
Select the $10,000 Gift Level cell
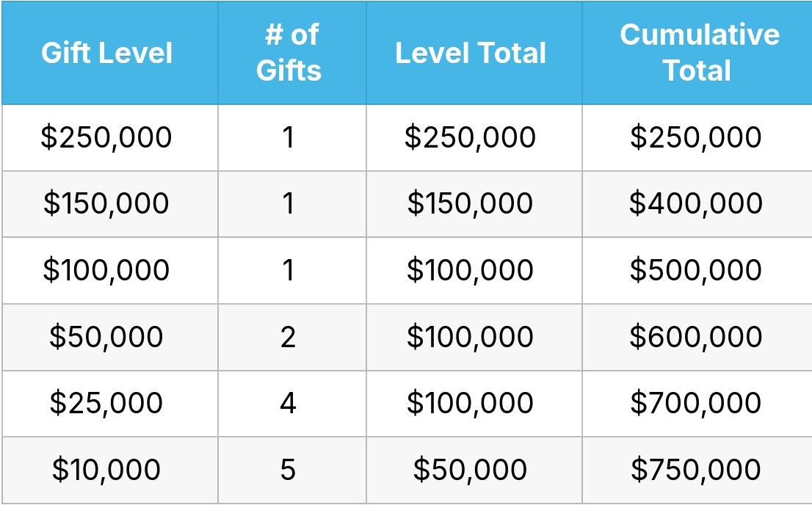coord(107,470)
